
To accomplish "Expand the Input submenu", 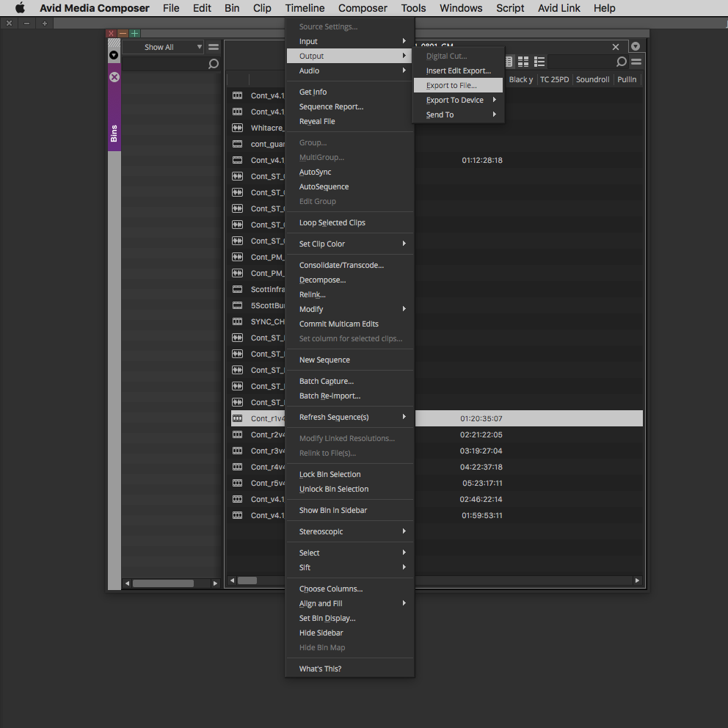I will click(350, 41).
